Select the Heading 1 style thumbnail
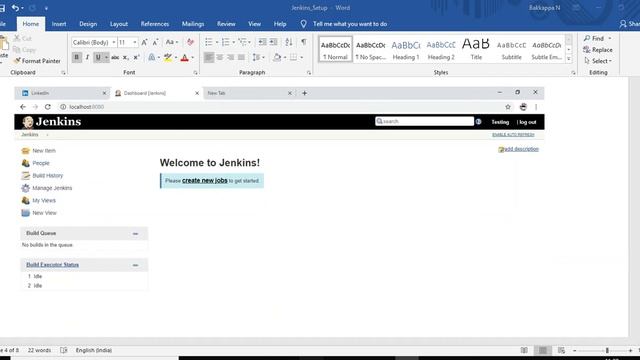This screenshot has height=360, width=640. coord(406,50)
